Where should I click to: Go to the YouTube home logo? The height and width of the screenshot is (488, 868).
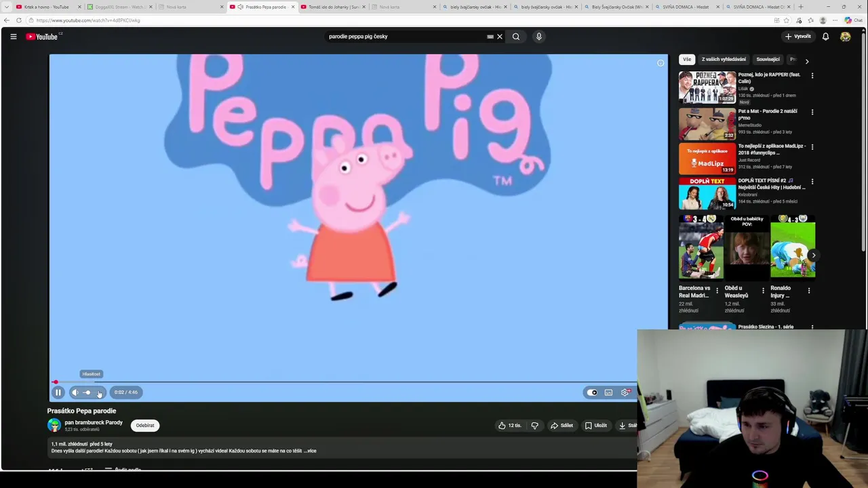42,37
